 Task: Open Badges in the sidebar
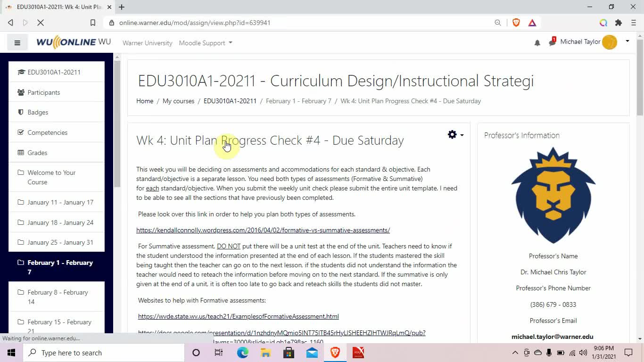[57, 112]
